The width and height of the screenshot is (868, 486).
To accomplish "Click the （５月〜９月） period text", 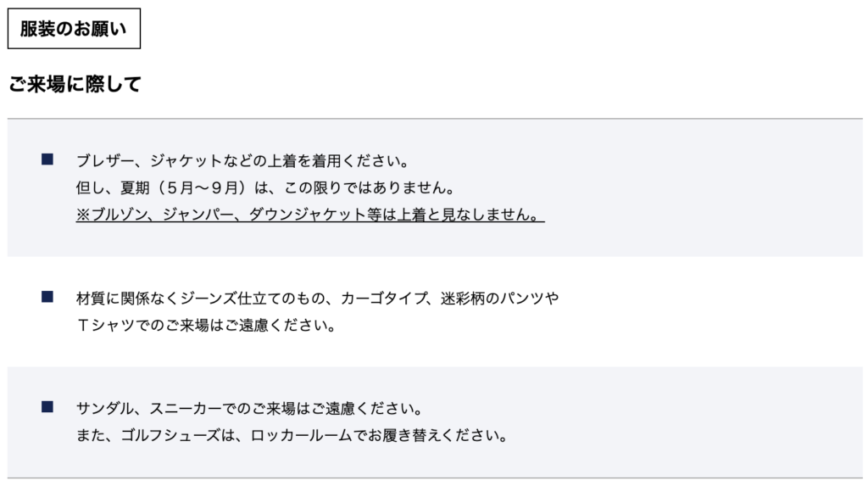I will (201, 187).
